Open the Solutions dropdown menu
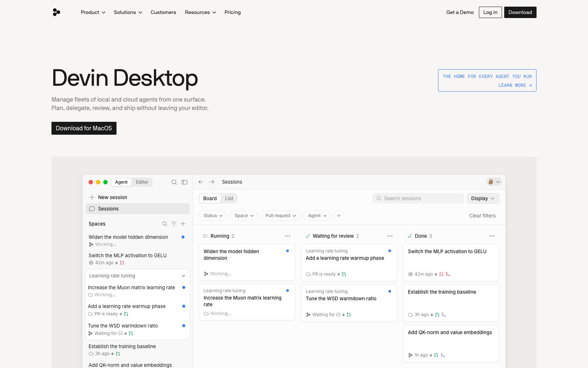Image resolution: width=588 pixels, height=368 pixels. click(x=128, y=12)
